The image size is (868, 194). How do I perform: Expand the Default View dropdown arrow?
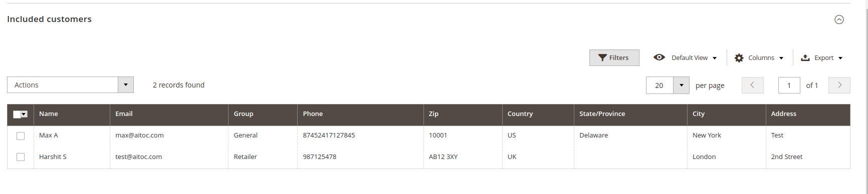[x=715, y=58]
